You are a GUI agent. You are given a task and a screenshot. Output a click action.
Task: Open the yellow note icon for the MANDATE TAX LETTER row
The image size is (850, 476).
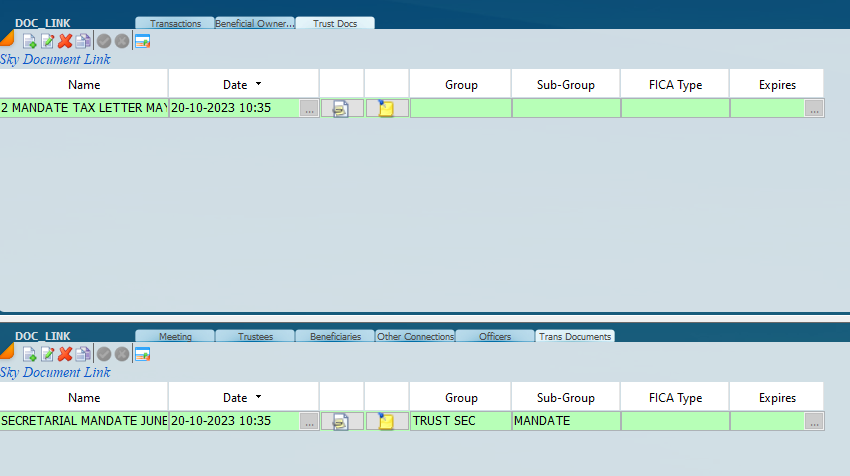tap(387, 109)
